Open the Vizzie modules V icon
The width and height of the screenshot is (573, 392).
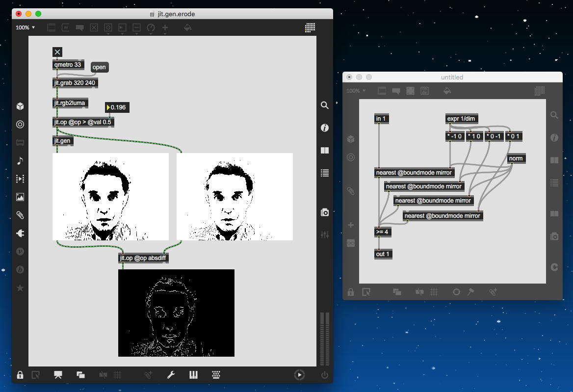20,251
